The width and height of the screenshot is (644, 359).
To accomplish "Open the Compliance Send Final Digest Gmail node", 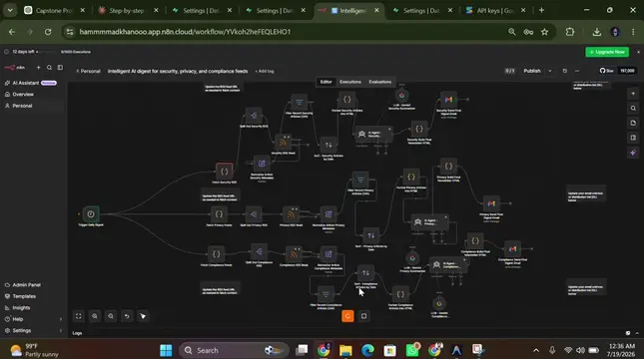I will click(x=512, y=248).
